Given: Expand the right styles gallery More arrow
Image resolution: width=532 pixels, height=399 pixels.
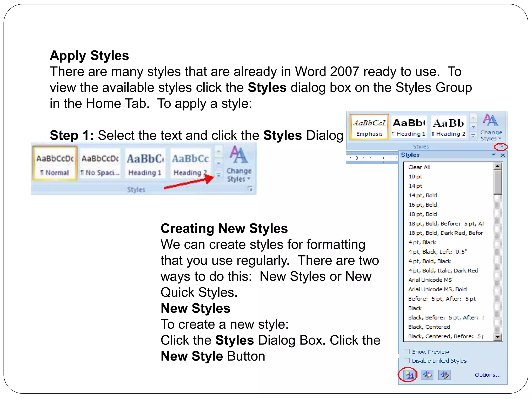Looking at the screenshot, I should (473, 136).
